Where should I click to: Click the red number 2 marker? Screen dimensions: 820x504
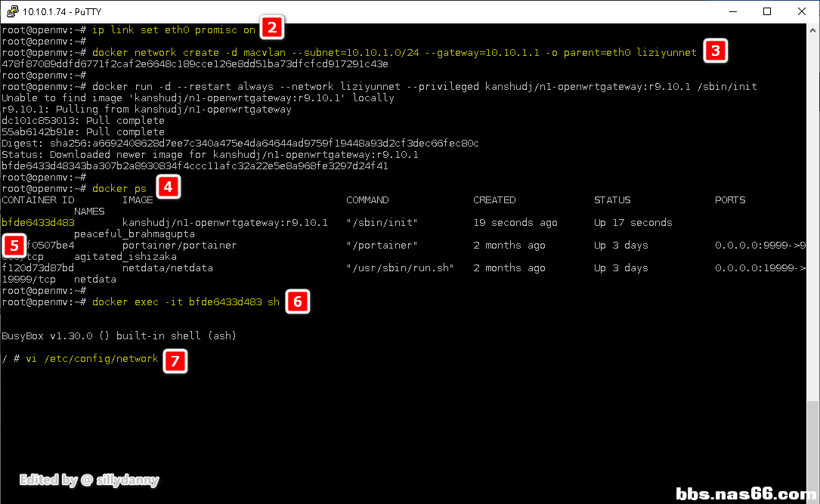(x=272, y=29)
